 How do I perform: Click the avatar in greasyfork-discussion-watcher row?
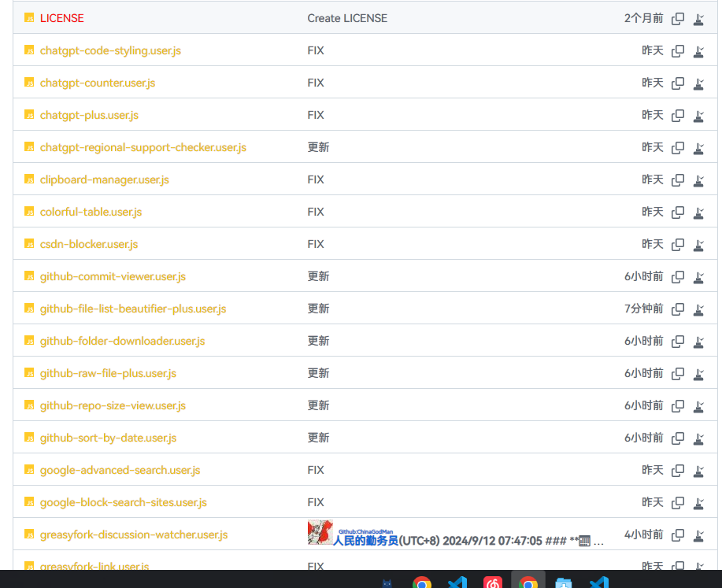coord(318,533)
